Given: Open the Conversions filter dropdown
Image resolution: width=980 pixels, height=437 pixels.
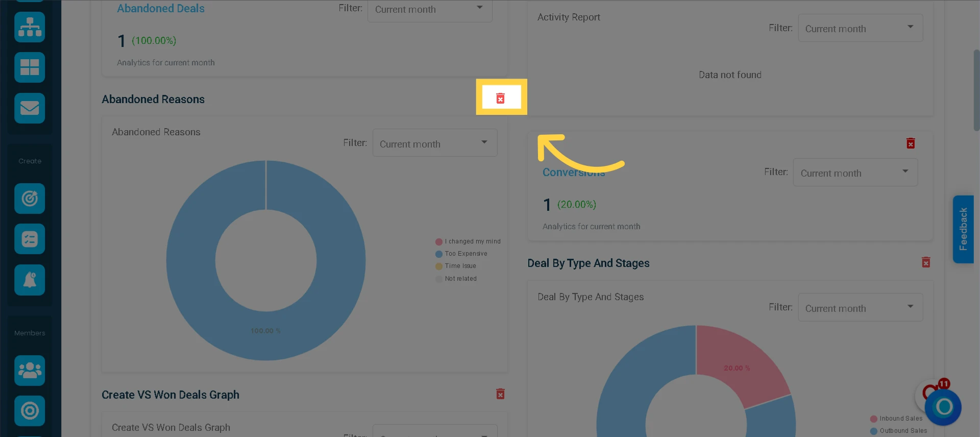Looking at the screenshot, I should coord(855,173).
